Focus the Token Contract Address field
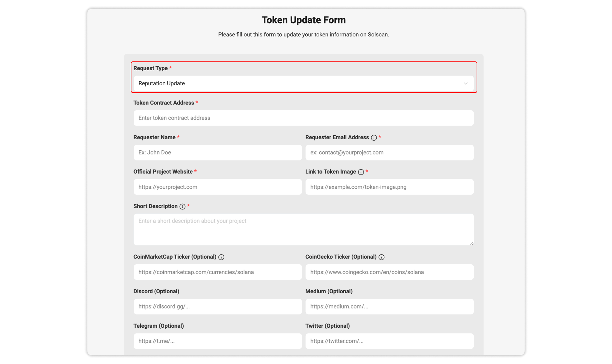612x364 pixels. point(303,118)
